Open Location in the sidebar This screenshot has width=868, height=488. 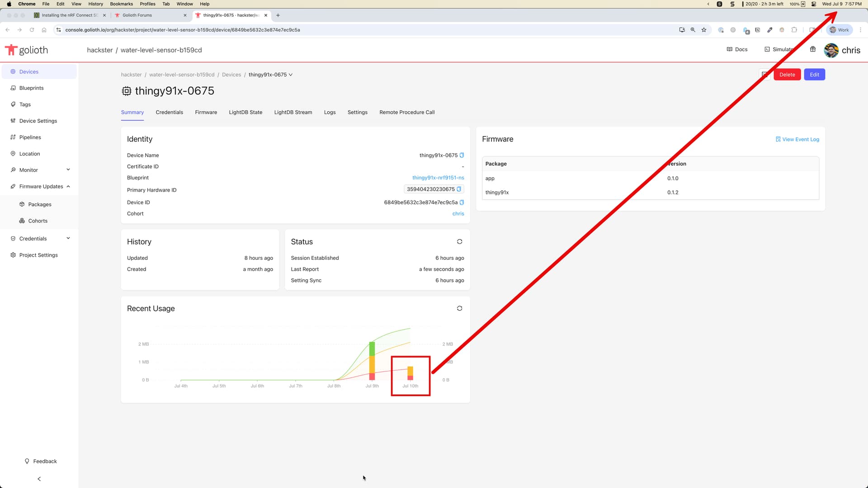coord(39,154)
